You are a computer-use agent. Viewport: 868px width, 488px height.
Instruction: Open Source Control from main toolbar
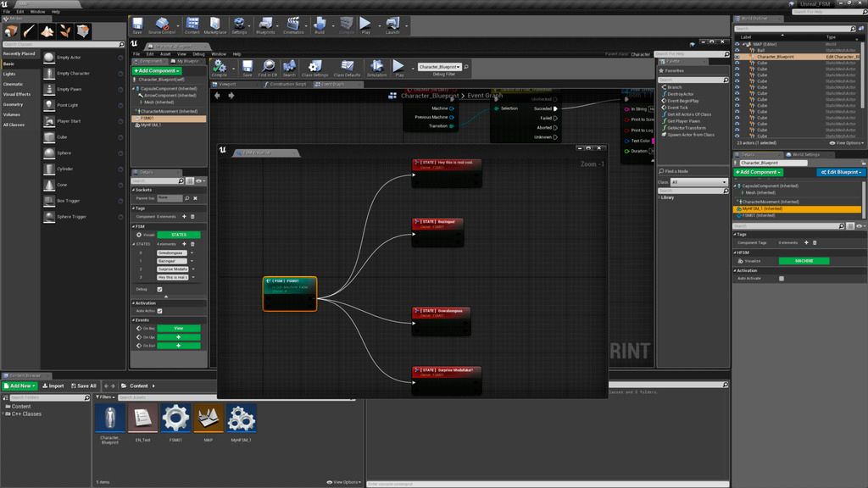click(160, 25)
